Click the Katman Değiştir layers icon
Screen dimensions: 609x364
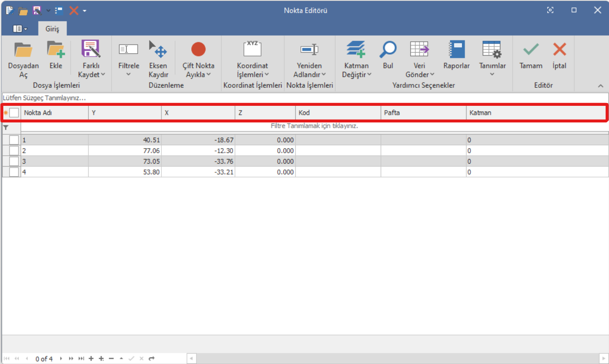356,49
